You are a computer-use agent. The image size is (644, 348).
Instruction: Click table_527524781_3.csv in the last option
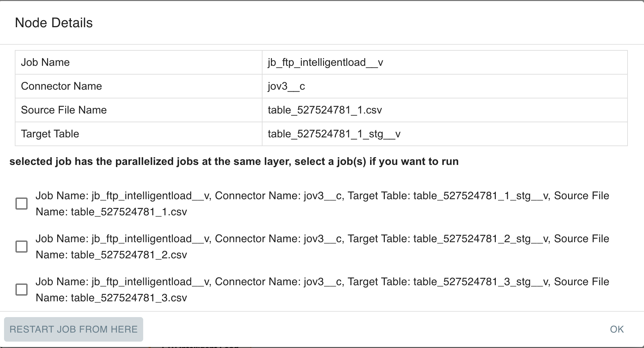click(x=129, y=298)
